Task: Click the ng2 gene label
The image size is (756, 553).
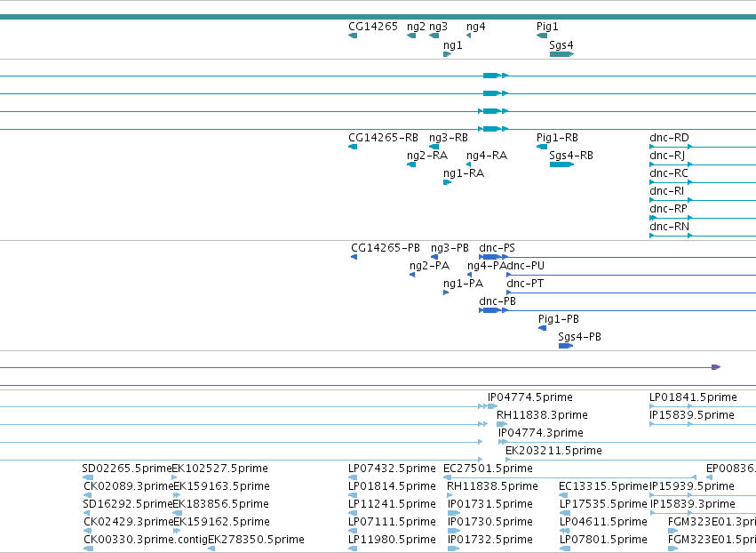Action: point(416,27)
